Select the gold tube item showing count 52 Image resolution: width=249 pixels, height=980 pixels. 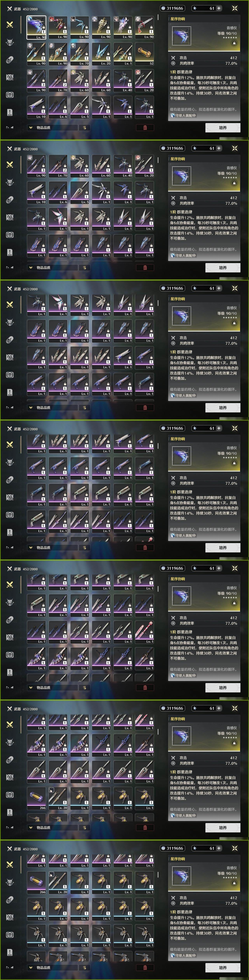pyautogui.click(x=145, y=54)
